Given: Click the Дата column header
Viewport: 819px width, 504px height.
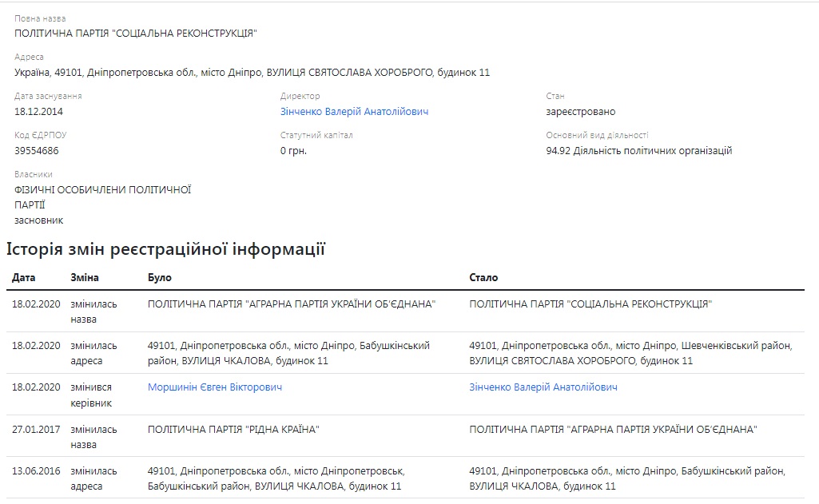Looking at the screenshot, I should coord(24,278).
